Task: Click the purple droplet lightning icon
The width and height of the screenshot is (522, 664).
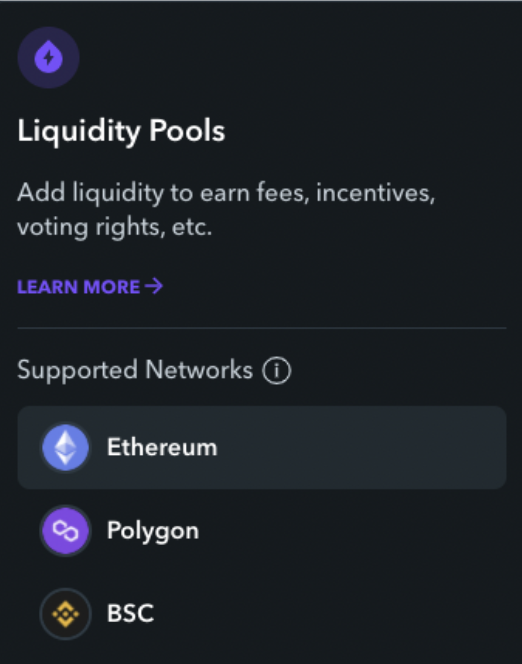Action: tap(49, 57)
